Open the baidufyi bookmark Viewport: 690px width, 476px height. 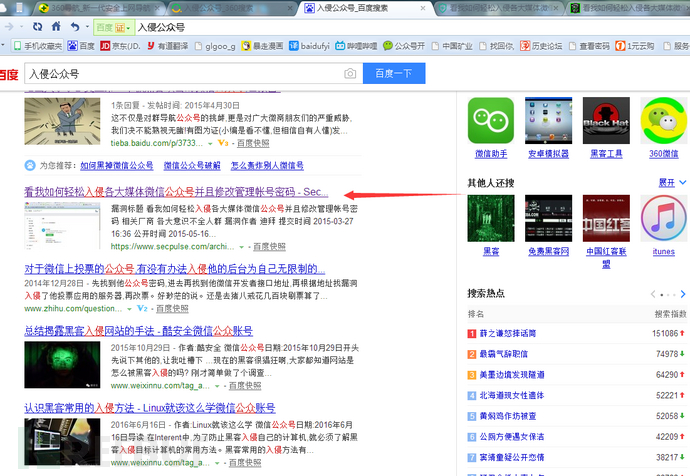309,46
